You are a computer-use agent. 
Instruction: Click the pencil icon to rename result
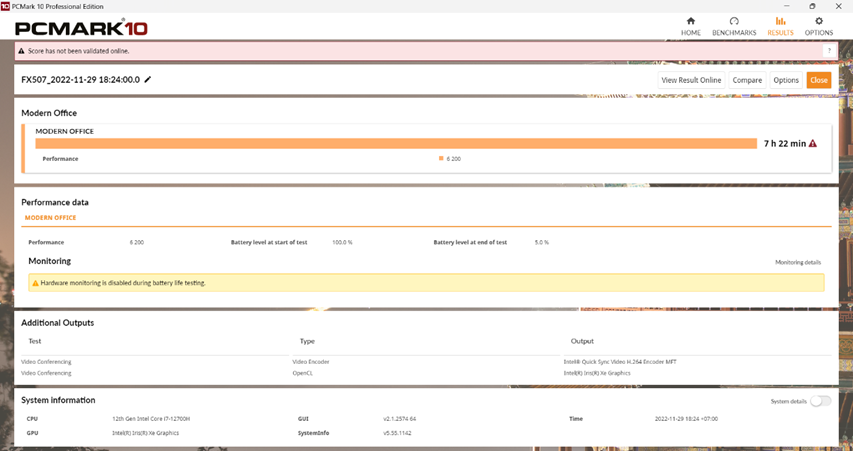tap(148, 79)
